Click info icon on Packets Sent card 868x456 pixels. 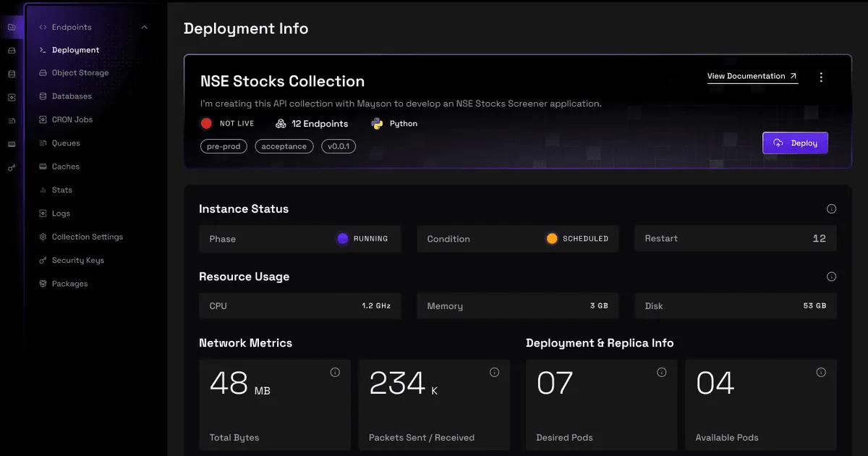494,373
